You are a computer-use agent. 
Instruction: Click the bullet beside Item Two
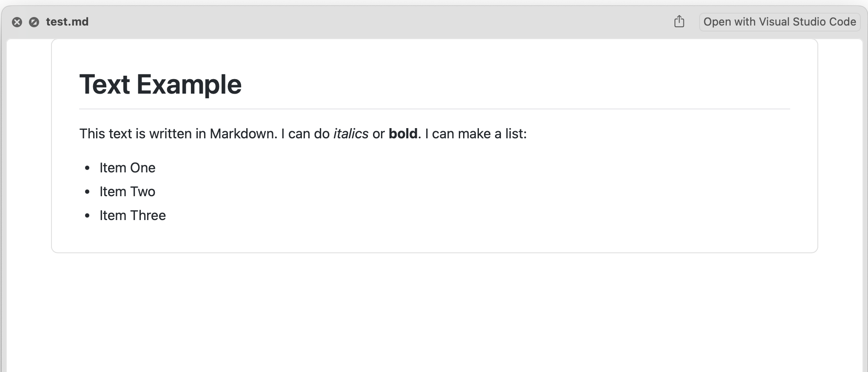[x=88, y=192]
